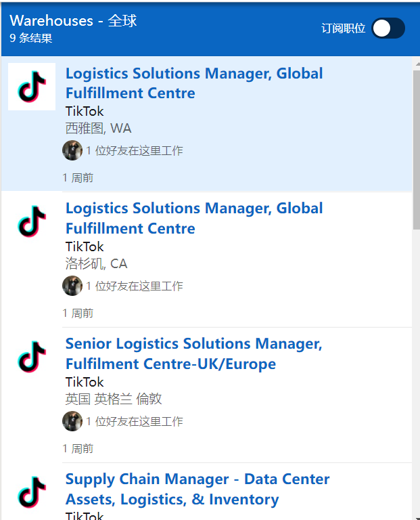Viewport: 420px width, 520px height.
Task: Click friend avatar in the 西雅图 listing
Action: [x=72, y=150]
